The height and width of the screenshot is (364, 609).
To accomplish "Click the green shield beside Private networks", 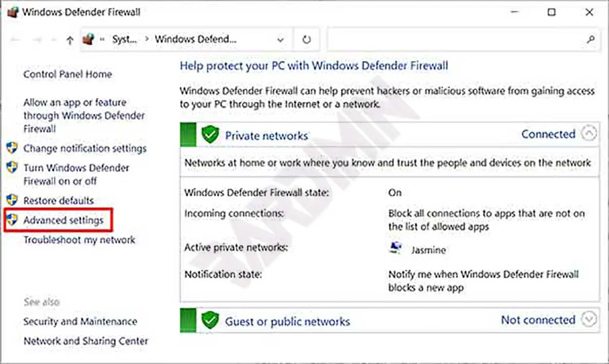I will [x=210, y=134].
